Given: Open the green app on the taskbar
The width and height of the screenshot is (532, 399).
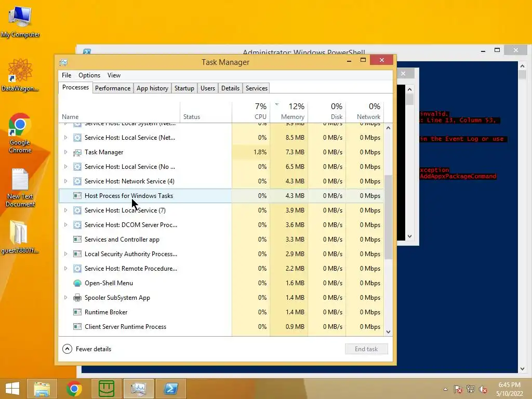Looking at the screenshot, I should (x=106, y=389).
